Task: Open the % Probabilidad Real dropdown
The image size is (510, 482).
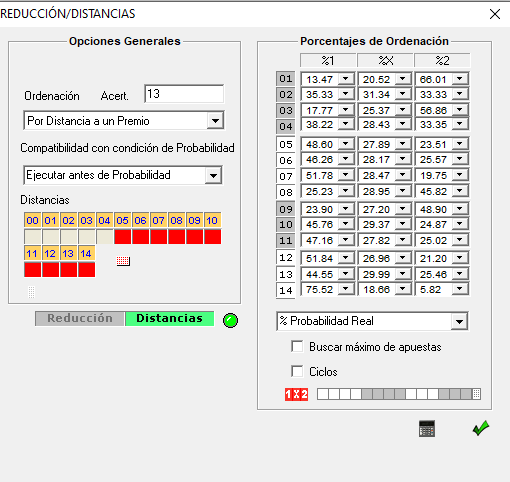Action: [x=459, y=321]
